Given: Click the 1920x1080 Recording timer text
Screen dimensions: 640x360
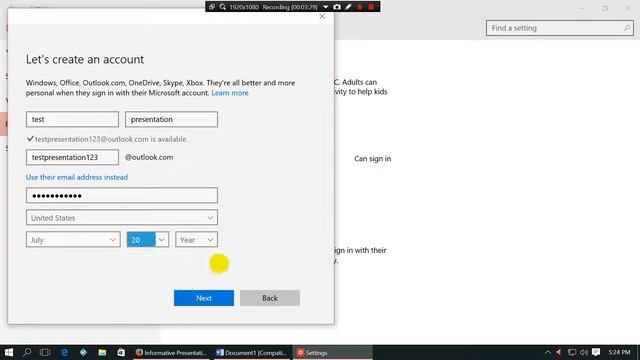Looking at the screenshot, I should click(273, 7).
